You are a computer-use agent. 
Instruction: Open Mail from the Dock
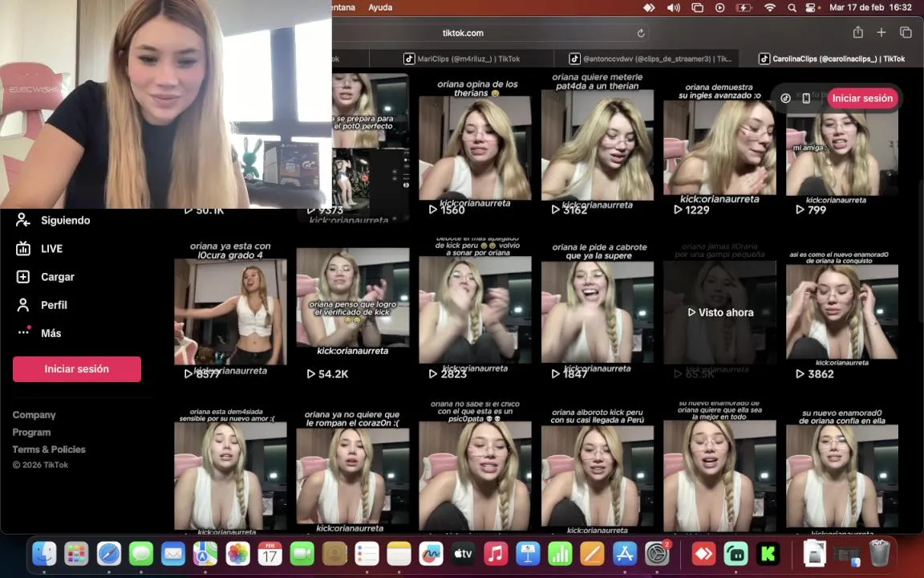click(x=173, y=555)
